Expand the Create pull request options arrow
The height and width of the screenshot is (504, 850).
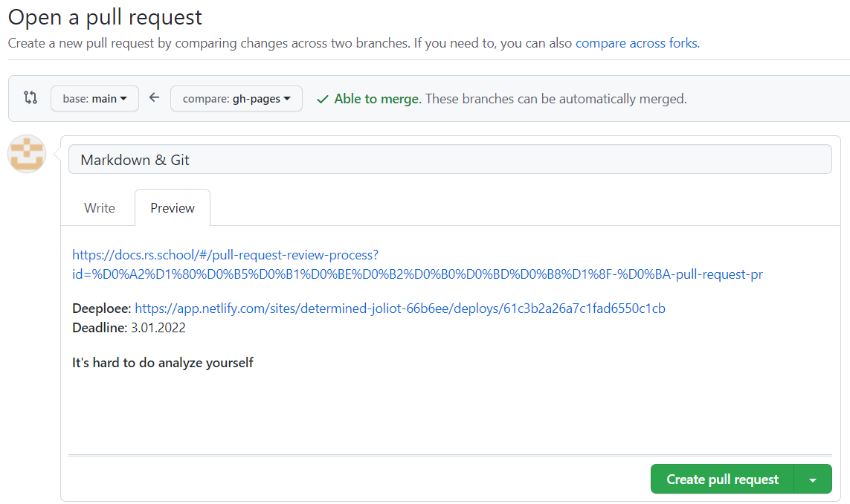click(x=813, y=479)
